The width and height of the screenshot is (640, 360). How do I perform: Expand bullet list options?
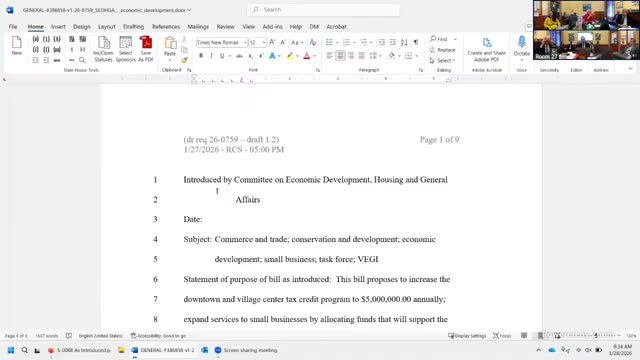(x=337, y=42)
